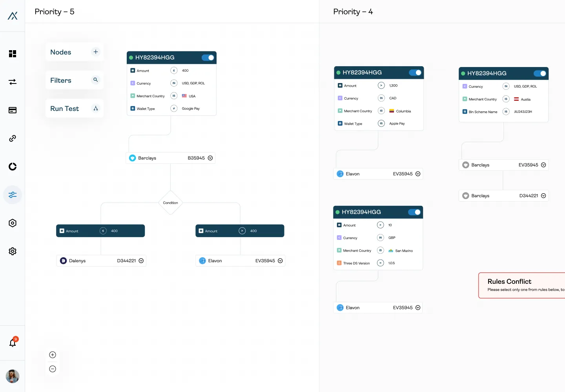The height and width of the screenshot is (392, 565).
Task: Click the link chain sidebar icon
Action: point(13,138)
